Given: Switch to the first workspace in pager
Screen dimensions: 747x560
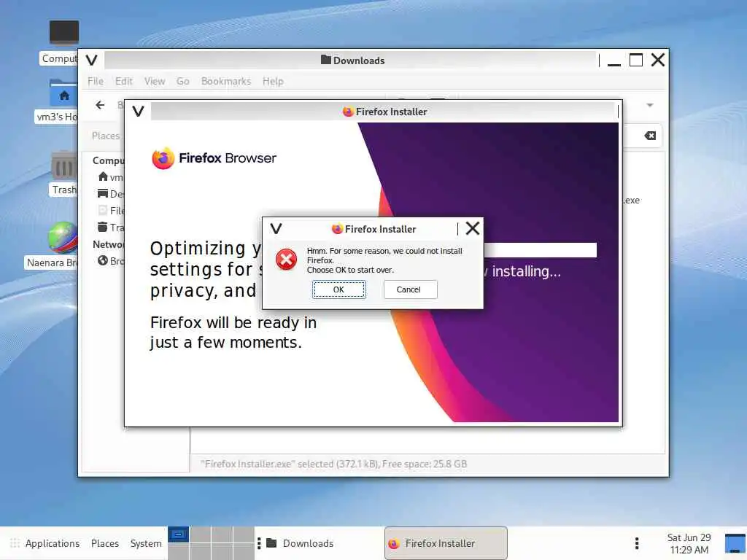Looking at the screenshot, I should pos(179,534).
